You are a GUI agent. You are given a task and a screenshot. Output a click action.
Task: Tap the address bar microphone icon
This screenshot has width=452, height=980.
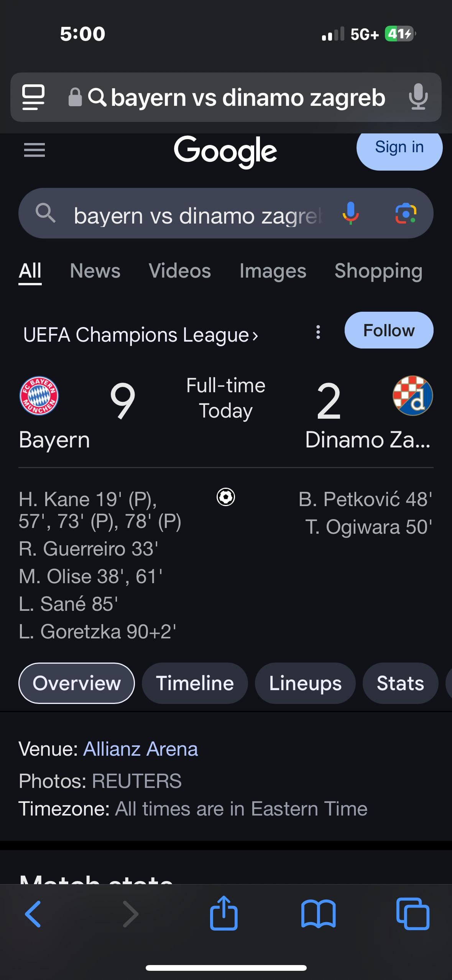418,97
